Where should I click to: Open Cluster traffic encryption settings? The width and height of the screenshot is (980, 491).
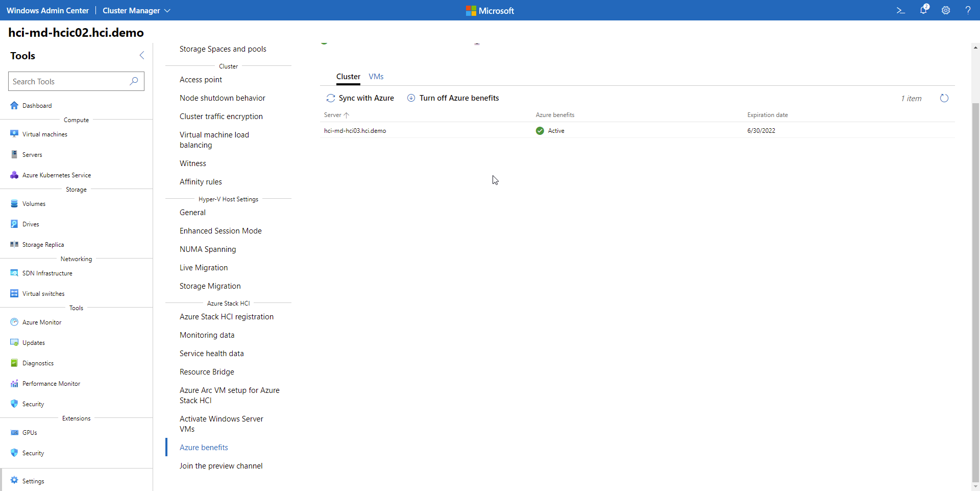(221, 116)
